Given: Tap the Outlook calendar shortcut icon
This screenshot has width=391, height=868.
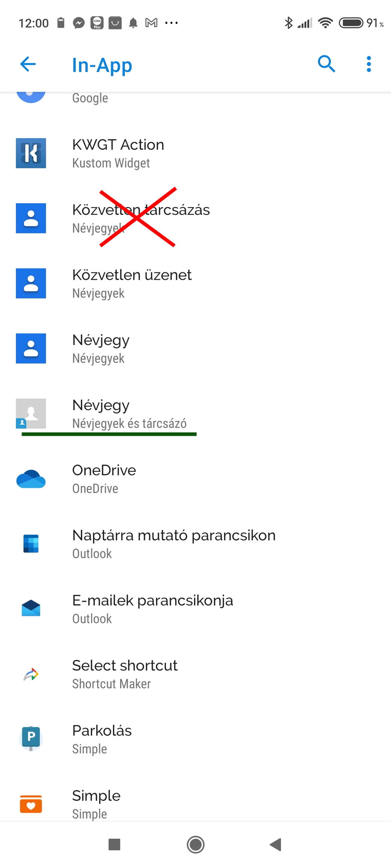Looking at the screenshot, I should click(31, 544).
